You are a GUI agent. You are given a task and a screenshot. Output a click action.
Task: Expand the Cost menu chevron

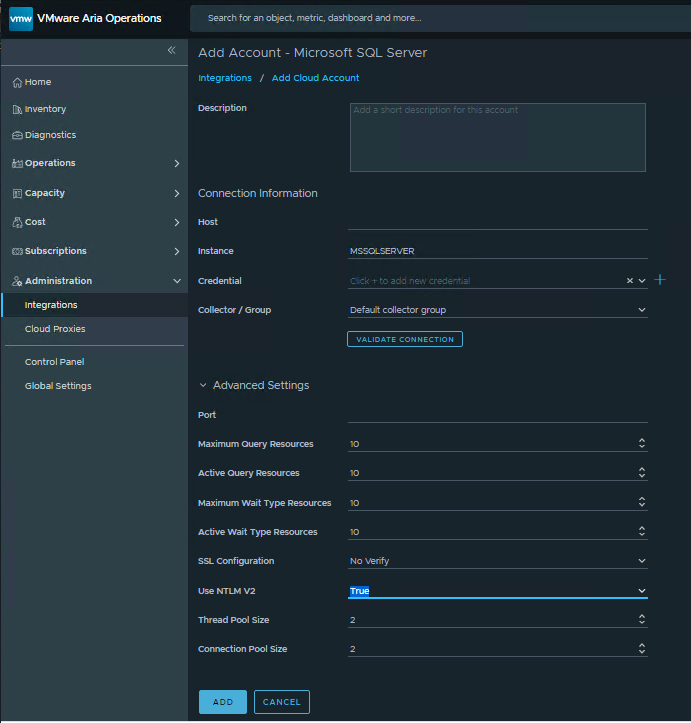[x=177, y=222]
